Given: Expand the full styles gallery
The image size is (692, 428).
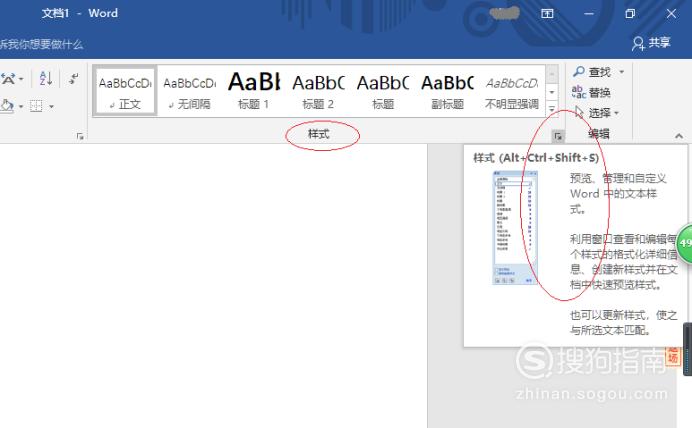Looking at the screenshot, I should point(552,109).
